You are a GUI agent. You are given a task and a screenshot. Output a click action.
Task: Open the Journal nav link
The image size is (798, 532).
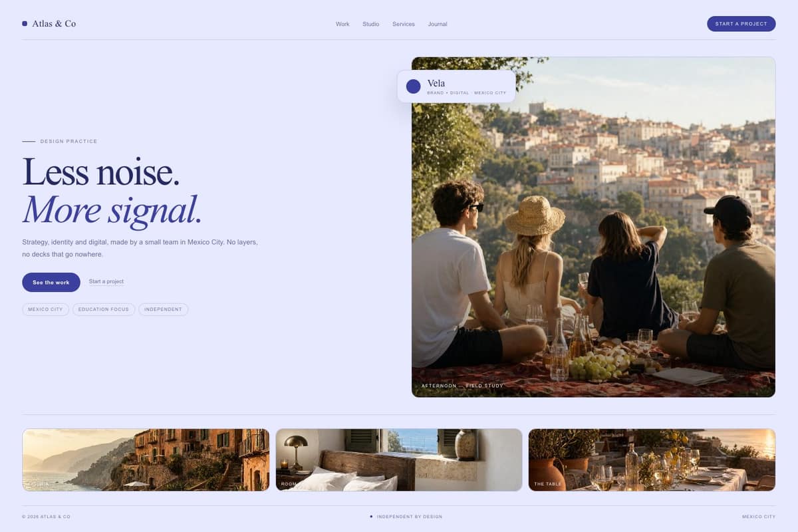[x=438, y=24]
